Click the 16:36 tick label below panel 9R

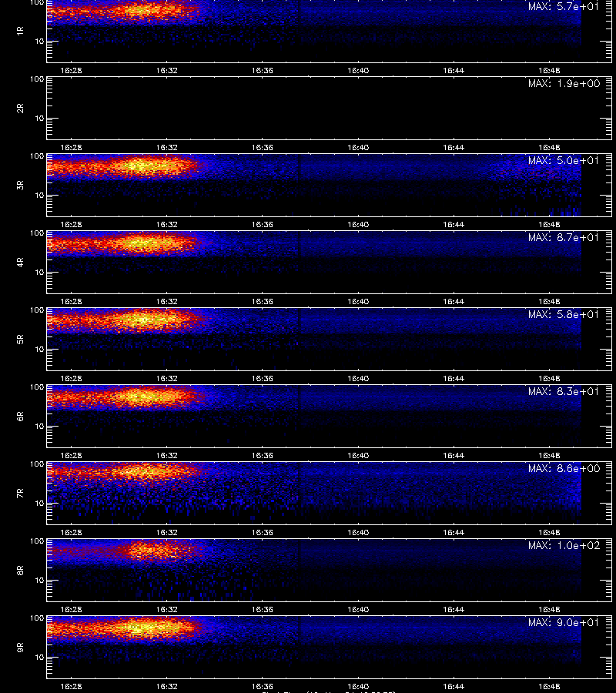[263, 686]
